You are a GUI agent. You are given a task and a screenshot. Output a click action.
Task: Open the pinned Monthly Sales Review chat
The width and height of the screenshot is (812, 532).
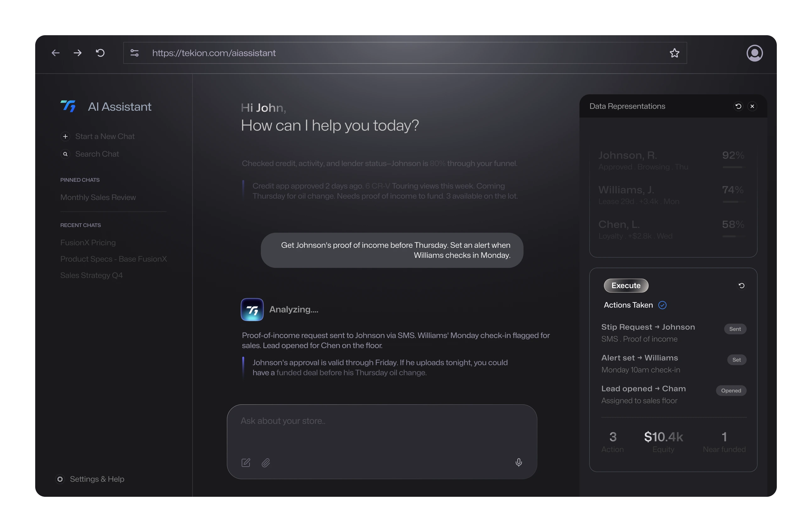pyautogui.click(x=98, y=197)
